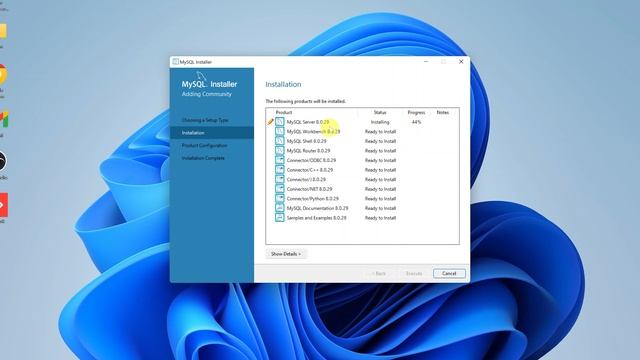Click the disabled Back button

pos(378,273)
